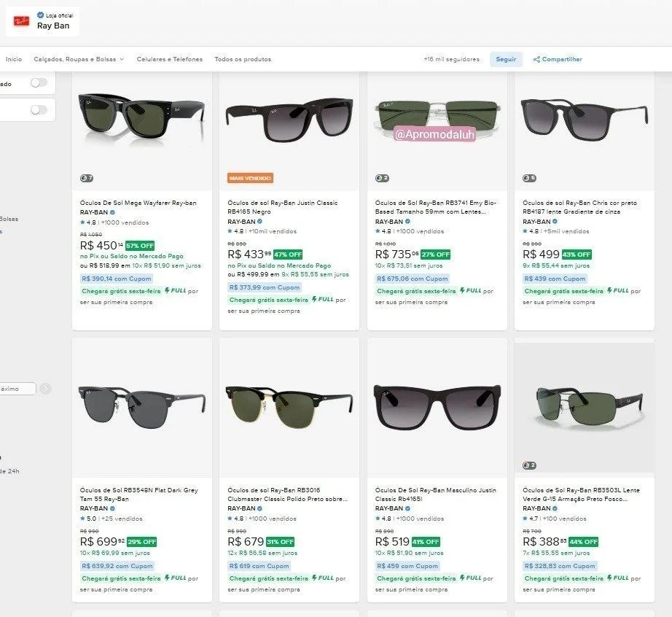Click the Ray-Ban store logo
This screenshot has height=617, width=672.
[x=21, y=21]
